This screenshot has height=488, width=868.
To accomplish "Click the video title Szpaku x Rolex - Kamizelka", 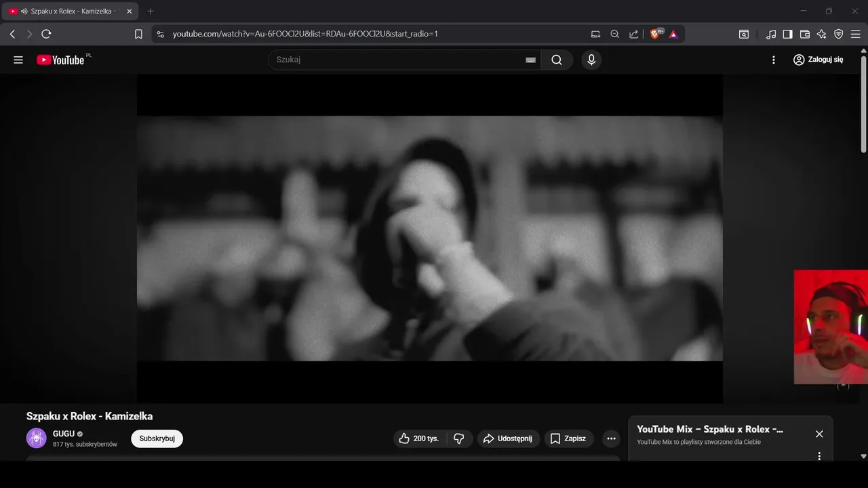I will click(90, 416).
